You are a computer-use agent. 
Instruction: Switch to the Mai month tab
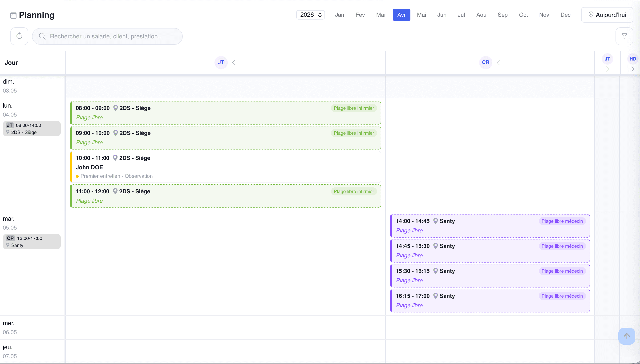click(x=421, y=15)
